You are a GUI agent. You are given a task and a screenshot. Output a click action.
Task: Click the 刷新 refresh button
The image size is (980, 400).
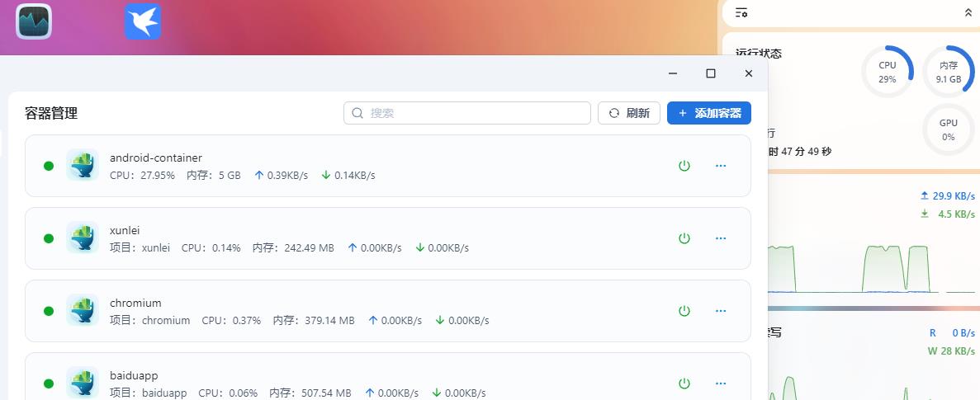coord(629,113)
